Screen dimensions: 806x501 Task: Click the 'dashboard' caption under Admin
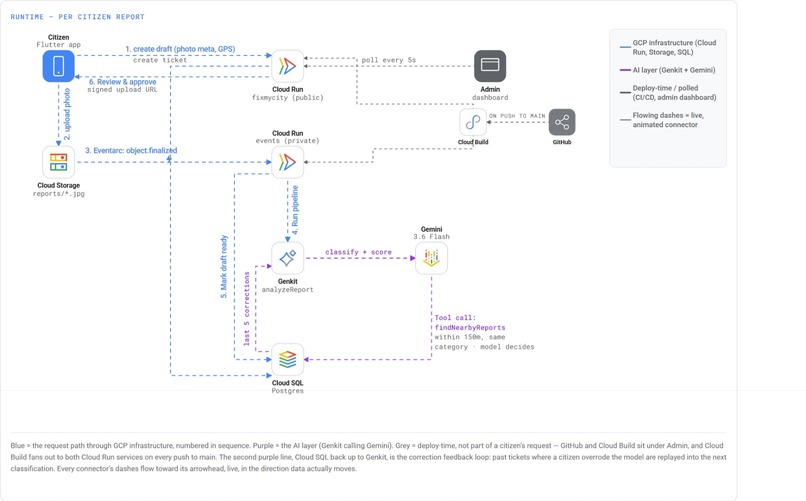click(490, 98)
